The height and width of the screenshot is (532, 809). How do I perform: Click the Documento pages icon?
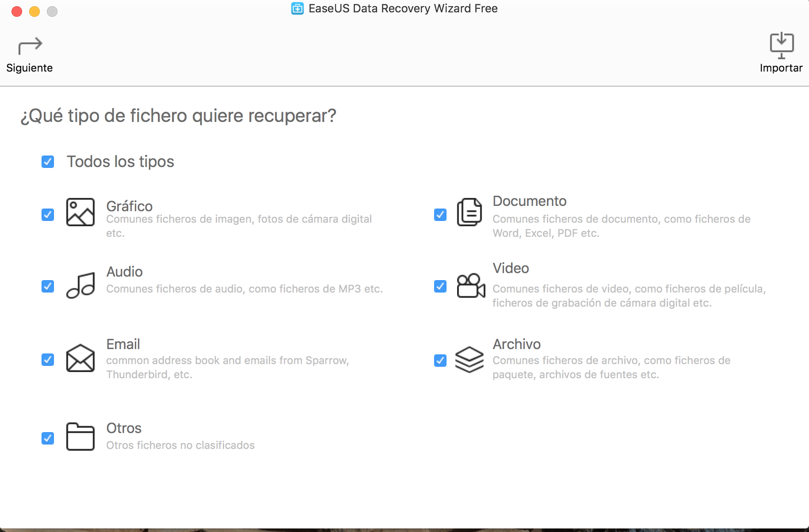coord(469,212)
